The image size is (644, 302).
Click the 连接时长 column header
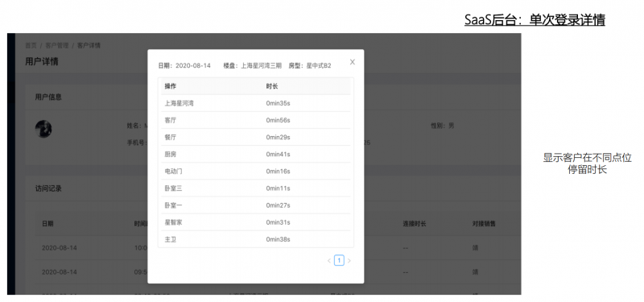pyautogui.click(x=414, y=224)
